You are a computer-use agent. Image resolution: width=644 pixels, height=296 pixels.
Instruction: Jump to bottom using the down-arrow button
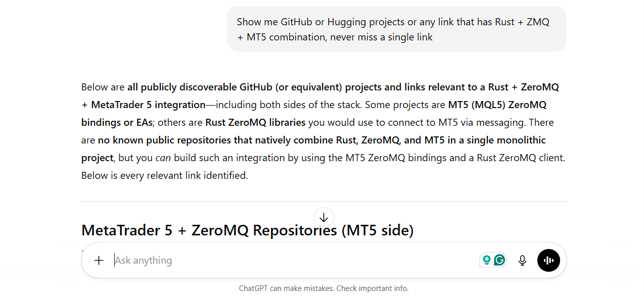pos(324,217)
